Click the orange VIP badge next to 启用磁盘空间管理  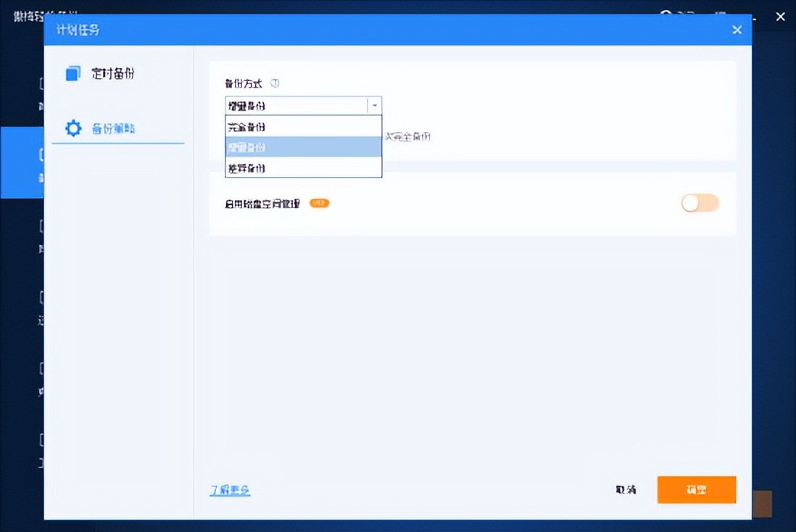tap(319, 204)
